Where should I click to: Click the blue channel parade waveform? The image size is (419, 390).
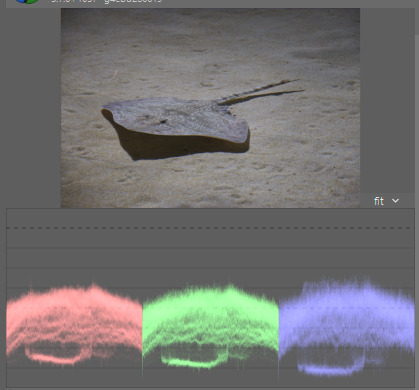tap(347, 326)
